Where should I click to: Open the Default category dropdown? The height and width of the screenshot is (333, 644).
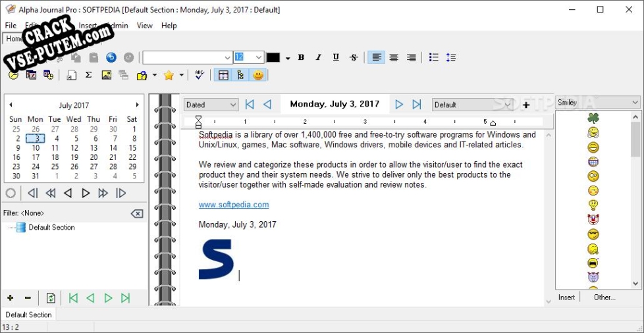(472, 105)
